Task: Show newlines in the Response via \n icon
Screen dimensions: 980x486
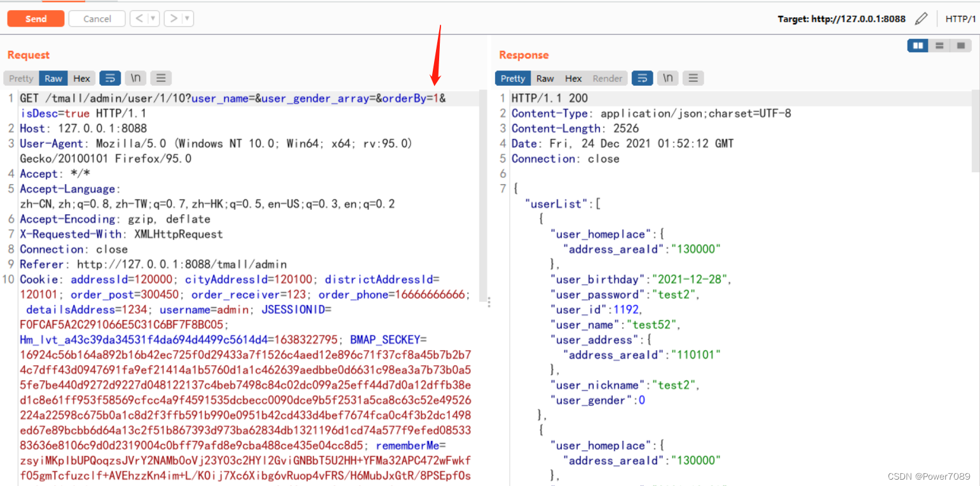Action: point(667,78)
